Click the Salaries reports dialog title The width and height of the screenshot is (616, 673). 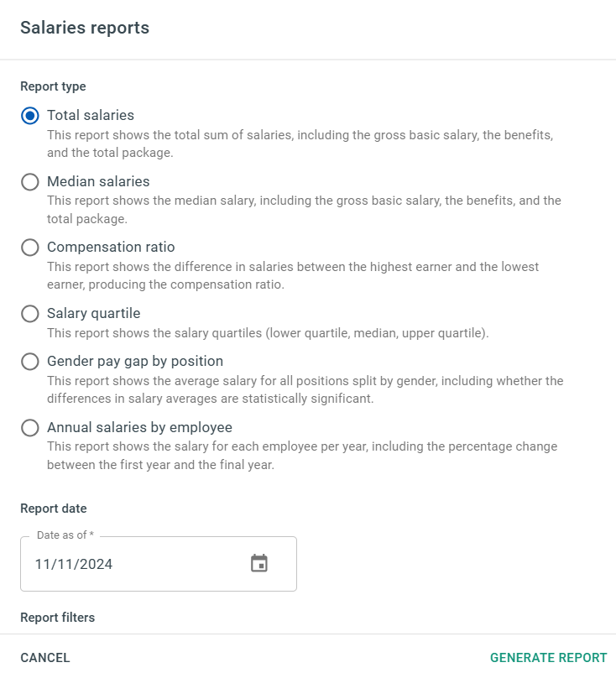point(85,28)
